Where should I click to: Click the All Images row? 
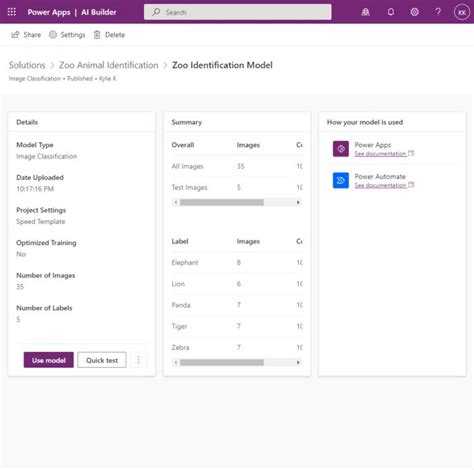tap(237, 166)
